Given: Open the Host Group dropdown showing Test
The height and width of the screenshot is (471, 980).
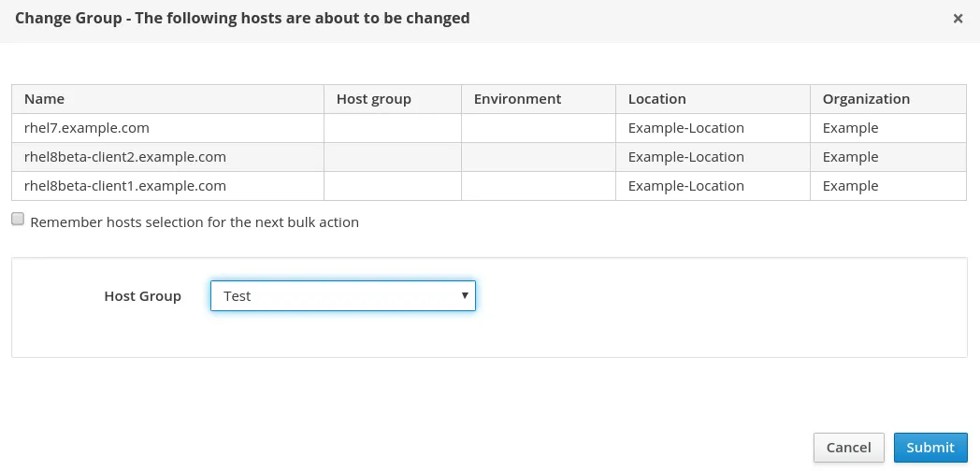Looking at the screenshot, I should tap(343, 296).
